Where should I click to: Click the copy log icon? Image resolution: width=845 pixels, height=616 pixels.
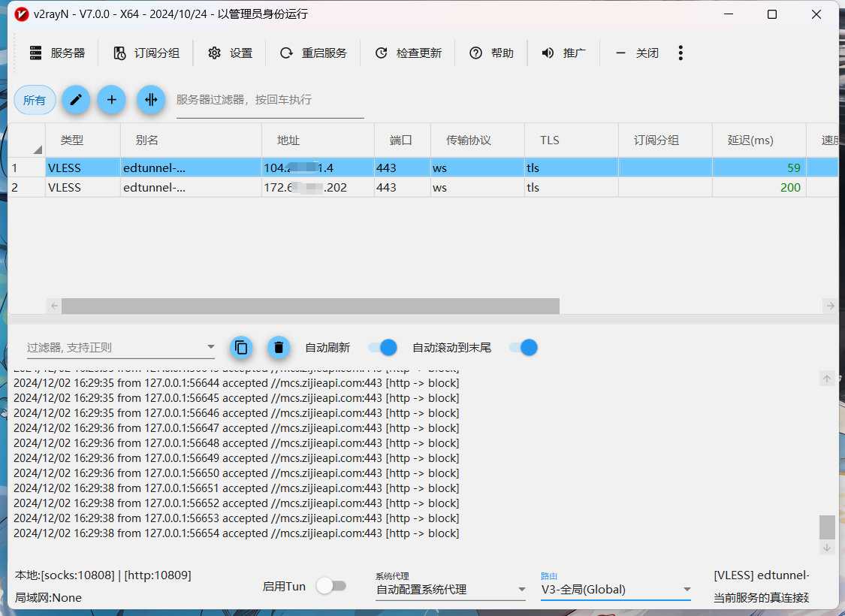(x=241, y=348)
